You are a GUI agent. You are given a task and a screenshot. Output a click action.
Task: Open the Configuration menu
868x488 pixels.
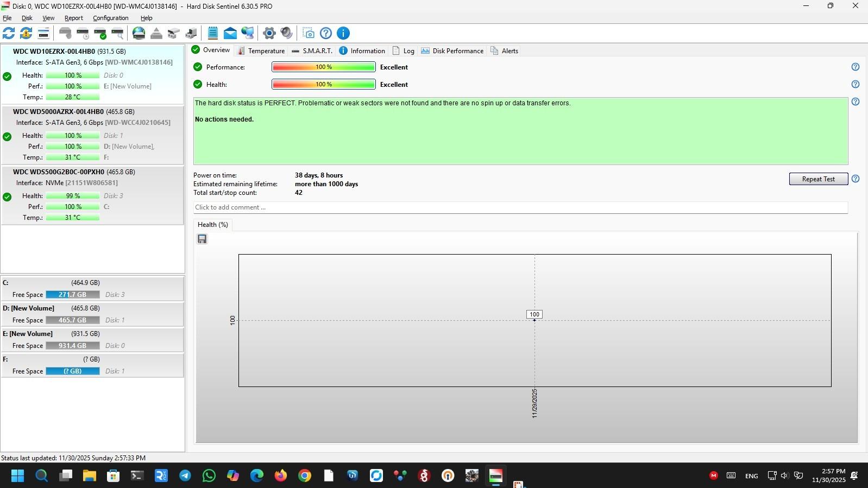pyautogui.click(x=110, y=18)
